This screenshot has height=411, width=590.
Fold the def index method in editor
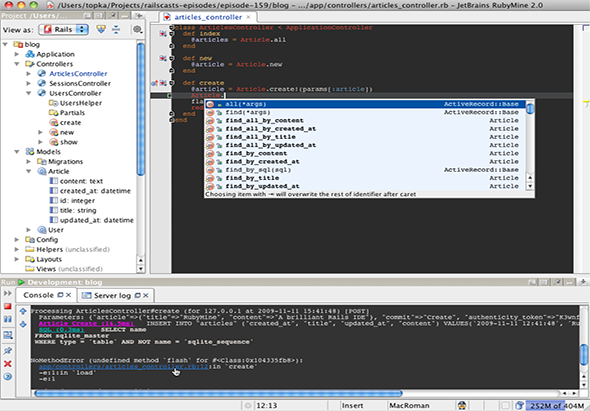pos(172,33)
